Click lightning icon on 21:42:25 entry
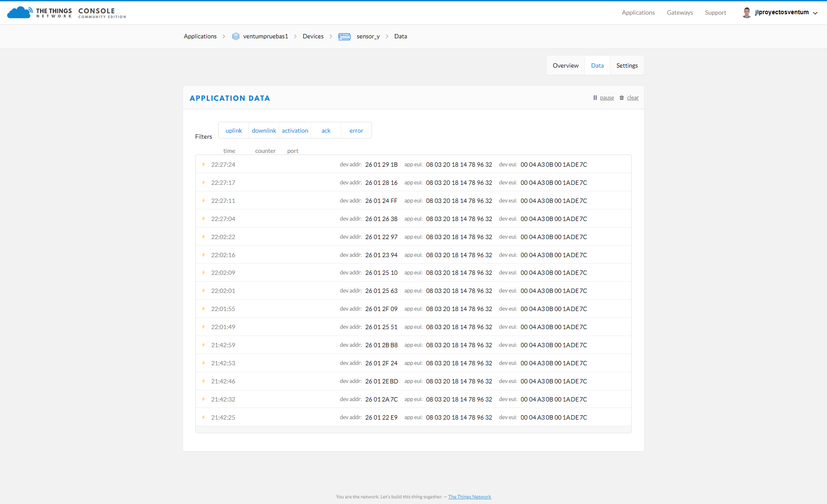Viewport: 827px width, 504px height. (203, 417)
